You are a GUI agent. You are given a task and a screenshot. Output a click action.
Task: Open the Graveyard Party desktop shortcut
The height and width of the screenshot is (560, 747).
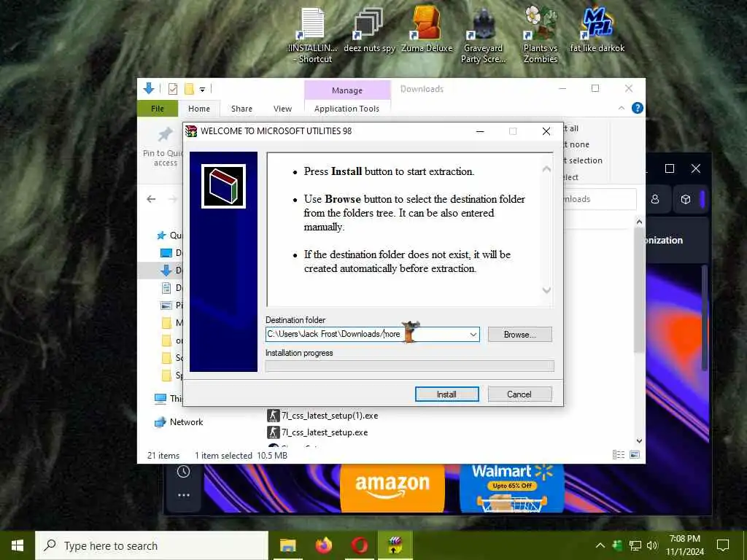483,36
